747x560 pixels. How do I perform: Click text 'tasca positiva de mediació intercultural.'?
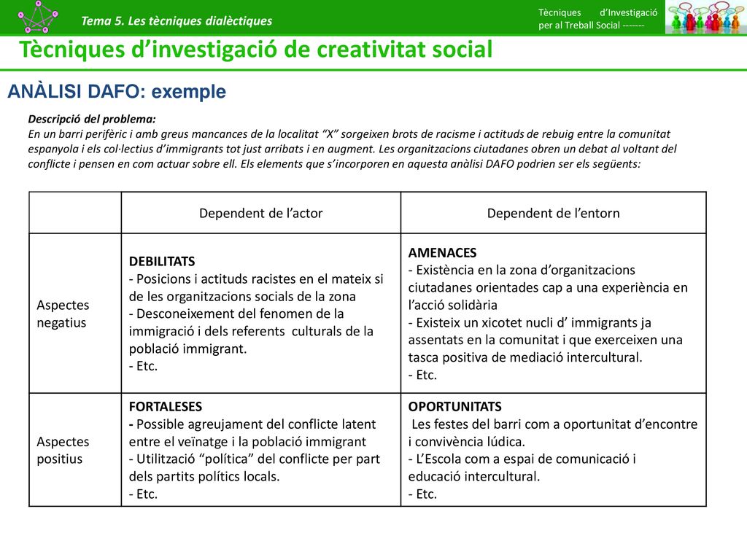(x=525, y=357)
